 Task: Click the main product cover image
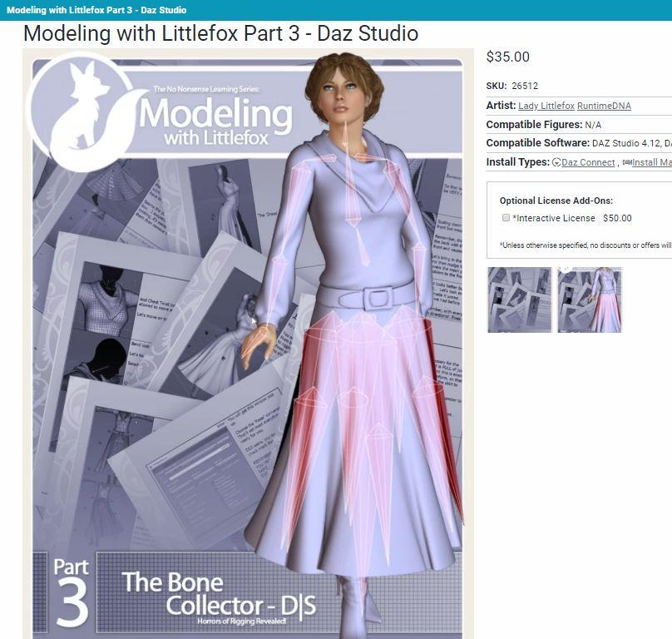248,344
